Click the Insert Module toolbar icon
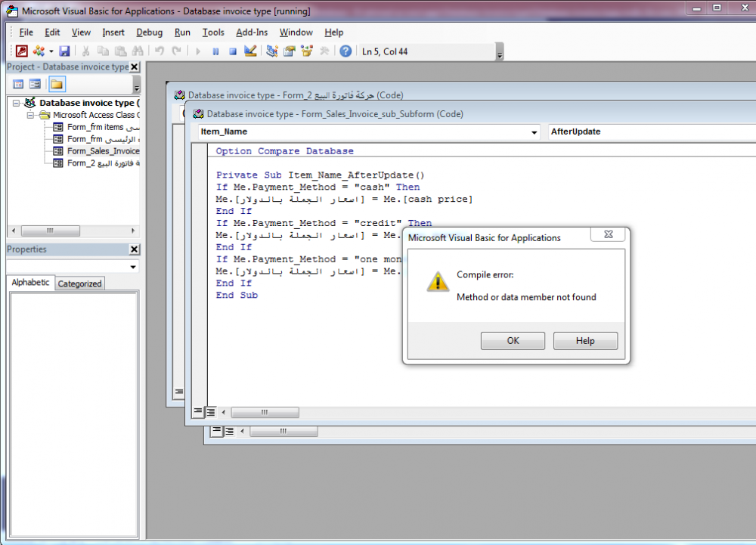Image resolution: width=756 pixels, height=545 pixels. point(39,51)
